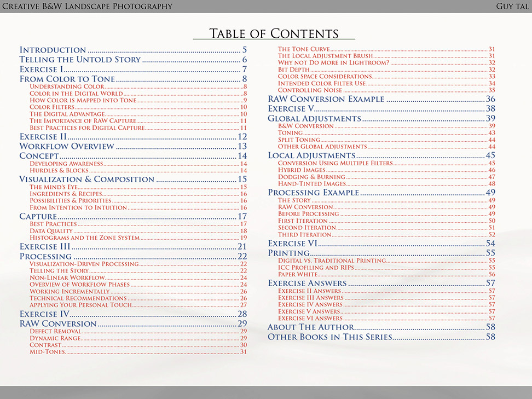
Task: Open Non-Linear Workflow subsection
Action: click(138, 277)
